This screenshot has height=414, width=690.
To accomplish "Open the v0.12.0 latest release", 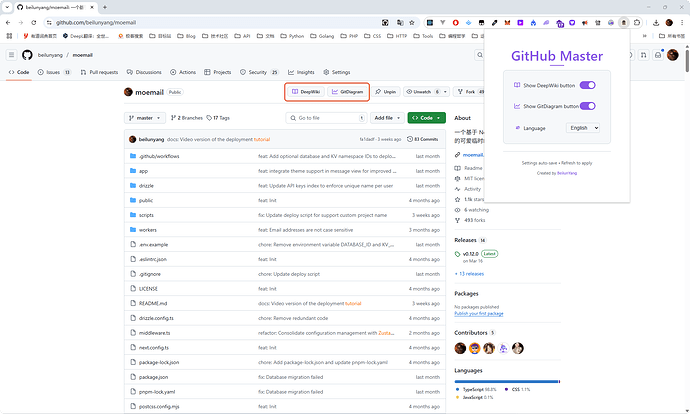I will click(470, 254).
